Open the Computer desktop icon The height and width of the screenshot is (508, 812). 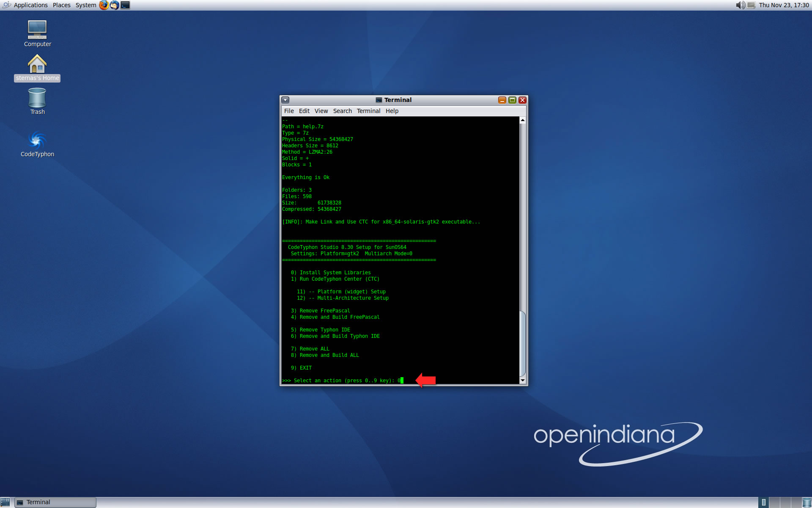37,33
